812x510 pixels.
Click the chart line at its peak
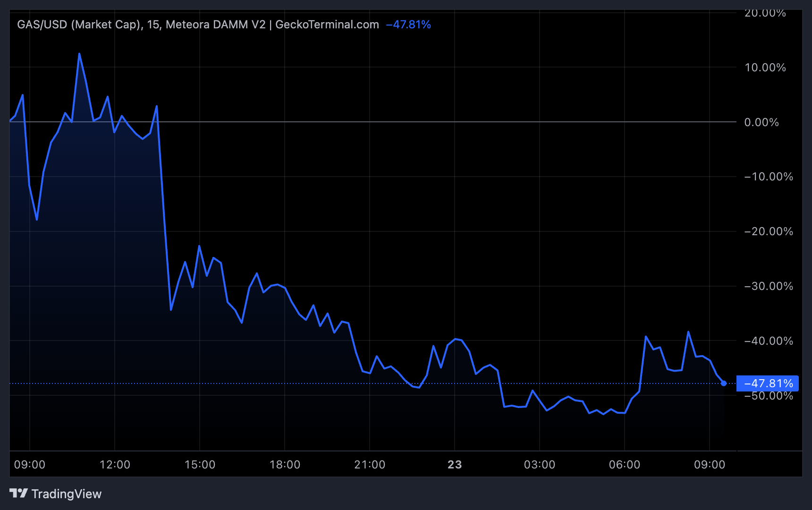coord(79,53)
